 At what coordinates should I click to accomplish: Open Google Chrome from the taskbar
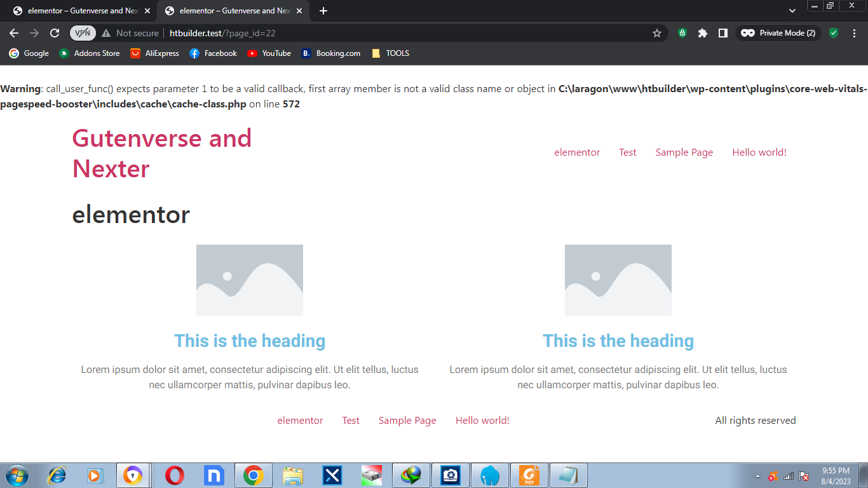(x=254, y=475)
